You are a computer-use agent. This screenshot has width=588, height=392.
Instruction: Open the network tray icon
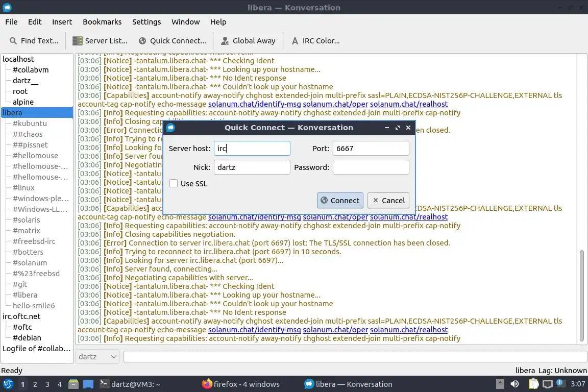(x=548, y=384)
